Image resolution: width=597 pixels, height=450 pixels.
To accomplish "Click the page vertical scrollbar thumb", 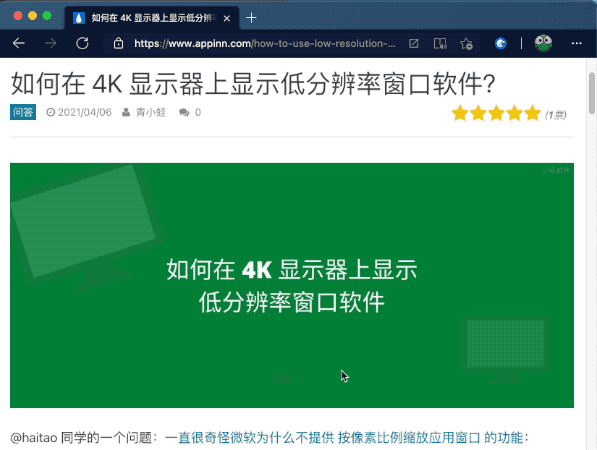I will point(592,93).
